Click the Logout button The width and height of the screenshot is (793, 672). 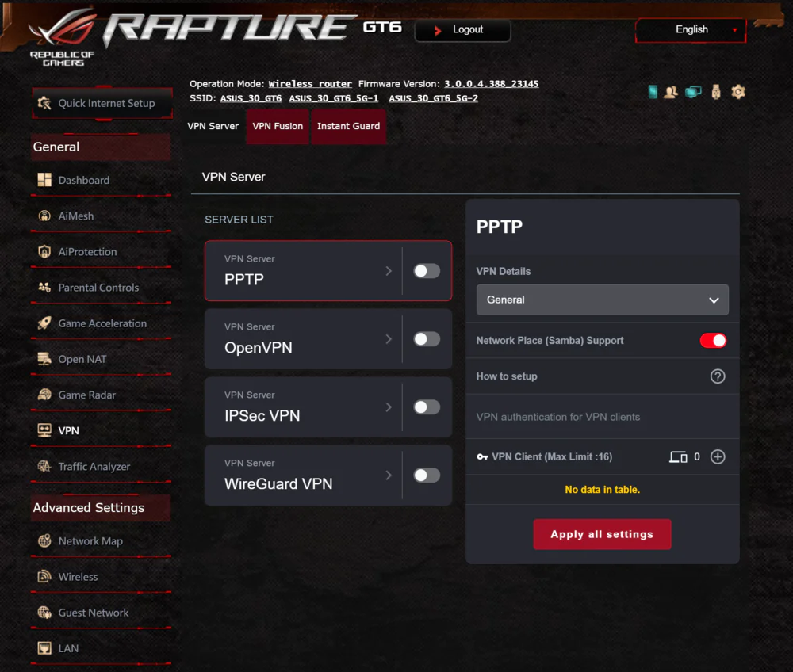point(462,30)
